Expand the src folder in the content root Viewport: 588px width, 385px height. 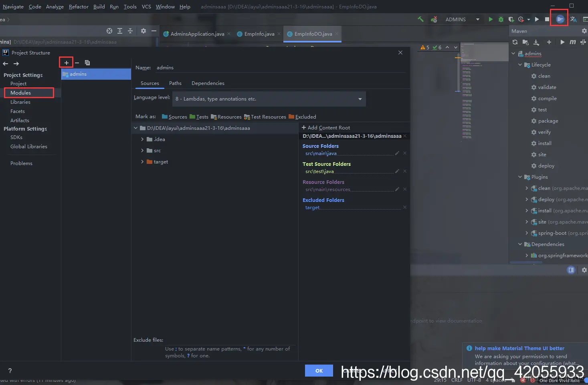click(x=142, y=151)
